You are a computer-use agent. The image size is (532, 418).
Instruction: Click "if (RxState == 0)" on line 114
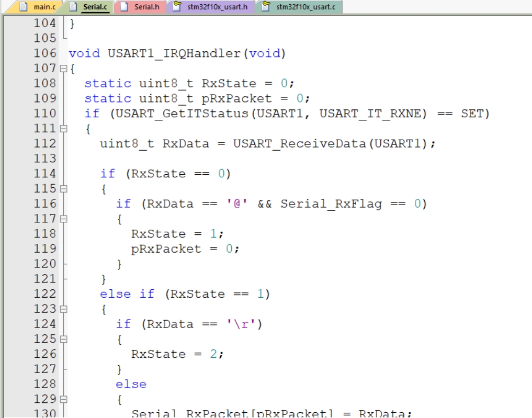pyautogui.click(x=166, y=174)
